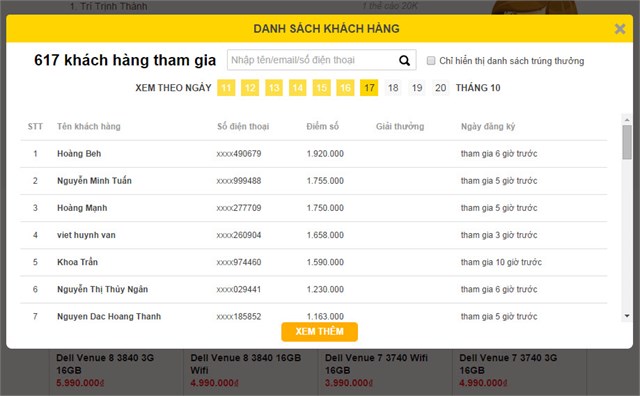Click phone number xxxx185852
640x396 pixels.
click(239, 316)
